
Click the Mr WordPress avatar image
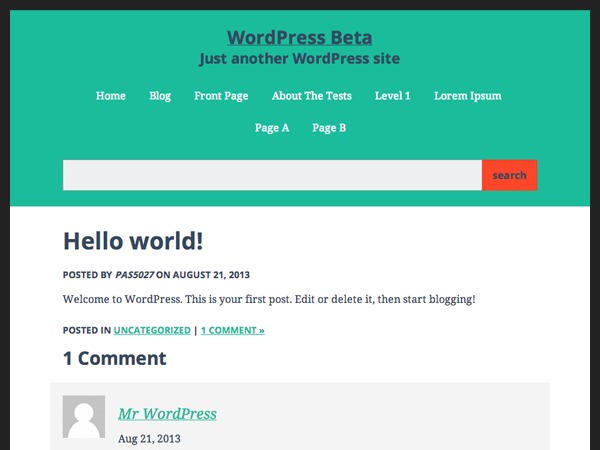pos(84,417)
